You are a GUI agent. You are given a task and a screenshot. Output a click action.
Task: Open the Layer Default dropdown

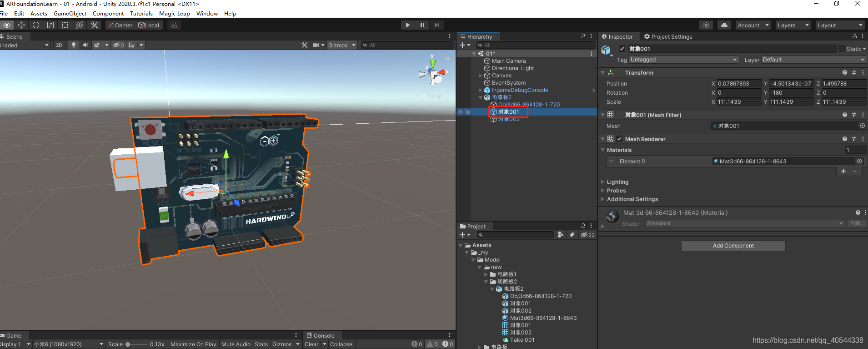[813, 60]
